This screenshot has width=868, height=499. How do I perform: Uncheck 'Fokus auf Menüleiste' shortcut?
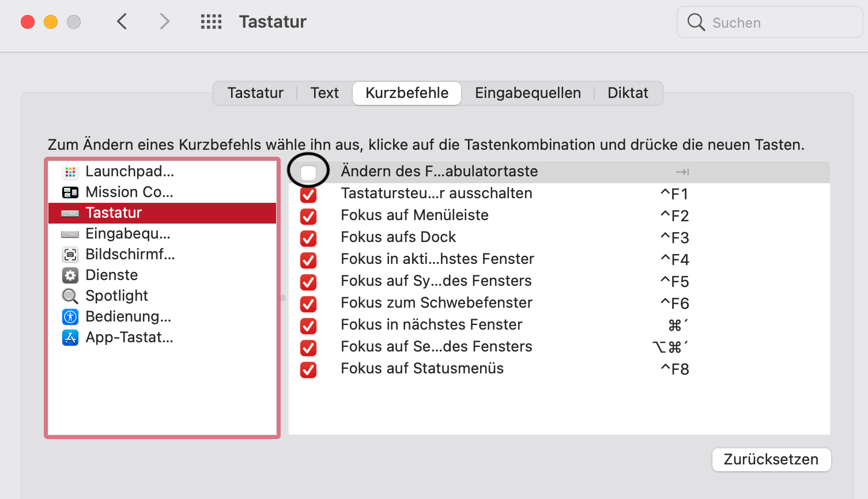click(x=308, y=216)
